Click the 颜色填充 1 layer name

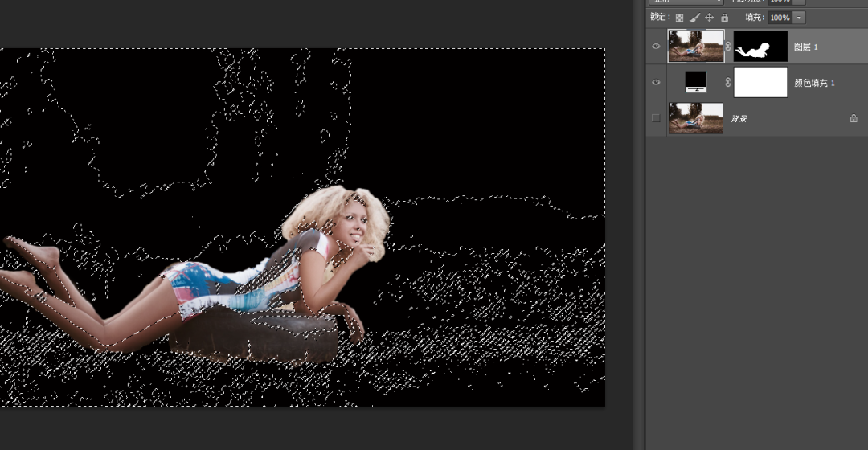[814, 83]
